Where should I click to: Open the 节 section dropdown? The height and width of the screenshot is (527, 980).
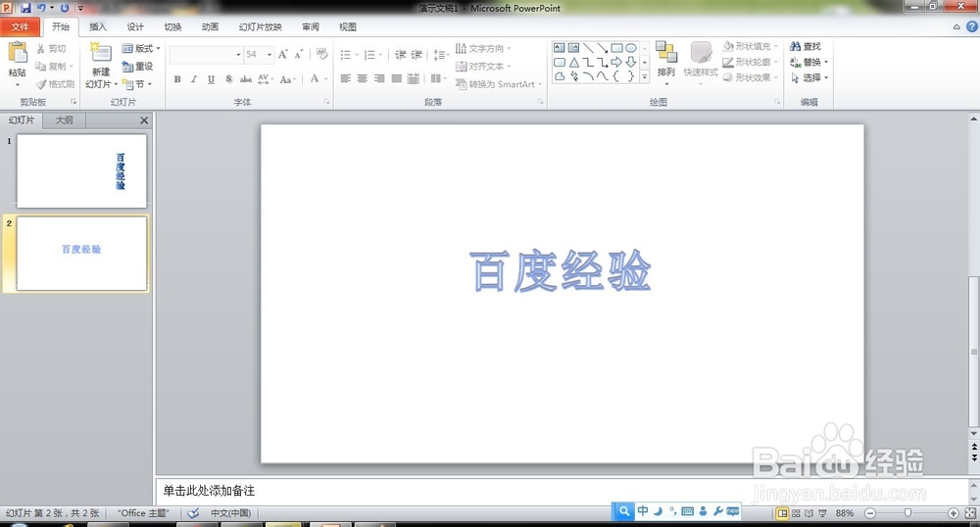137,83
